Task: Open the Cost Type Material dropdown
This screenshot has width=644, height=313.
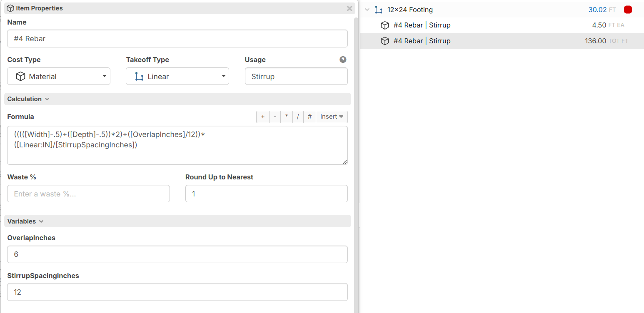Action: [x=59, y=77]
